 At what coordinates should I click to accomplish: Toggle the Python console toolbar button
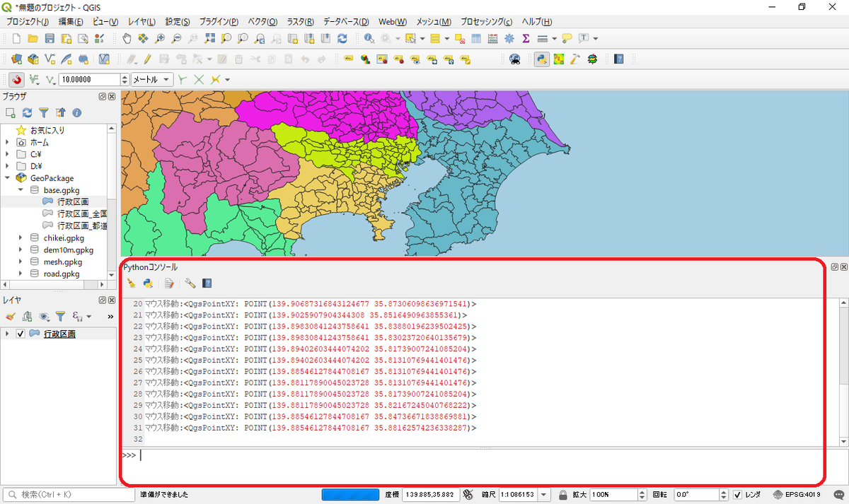[542, 59]
